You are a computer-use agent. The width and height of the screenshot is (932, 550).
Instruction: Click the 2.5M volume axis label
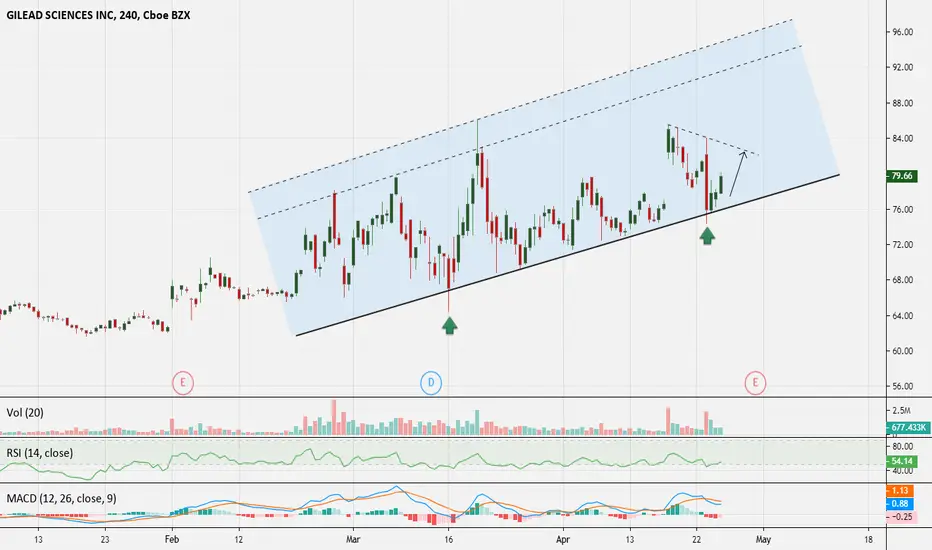coord(901,410)
